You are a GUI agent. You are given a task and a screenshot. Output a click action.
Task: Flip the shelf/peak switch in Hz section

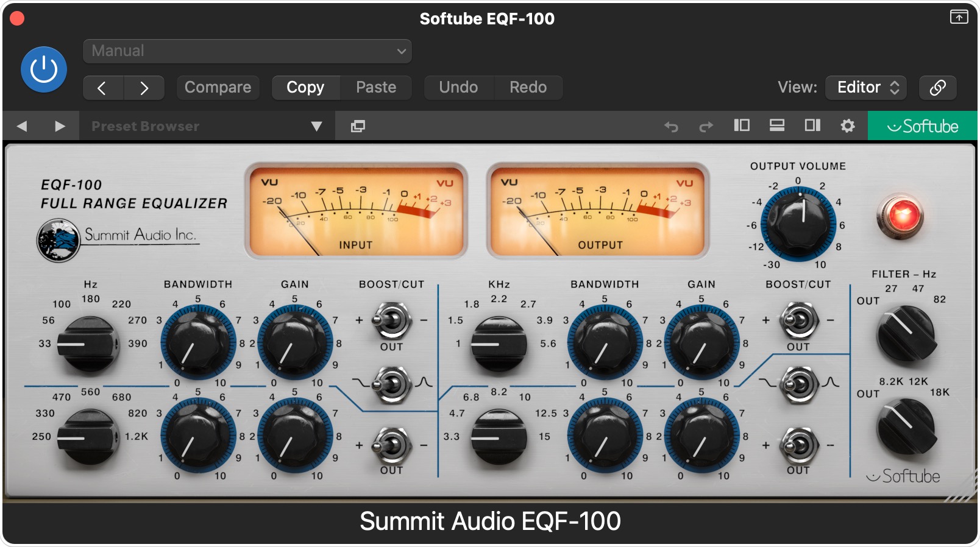pyautogui.click(x=391, y=384)
